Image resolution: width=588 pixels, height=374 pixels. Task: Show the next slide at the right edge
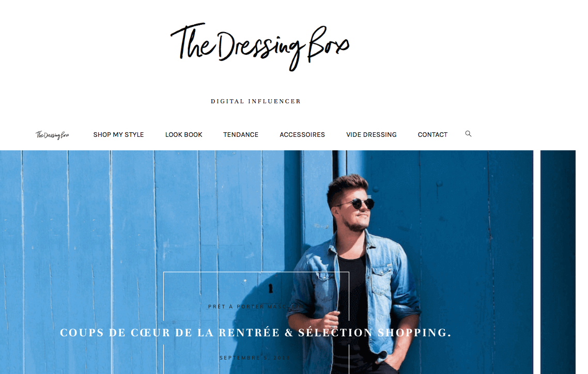coord(558,262)
